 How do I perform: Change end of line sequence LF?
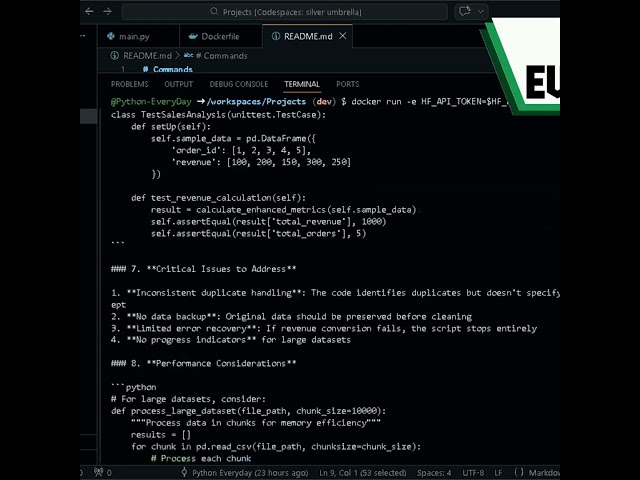coord(498,473)
